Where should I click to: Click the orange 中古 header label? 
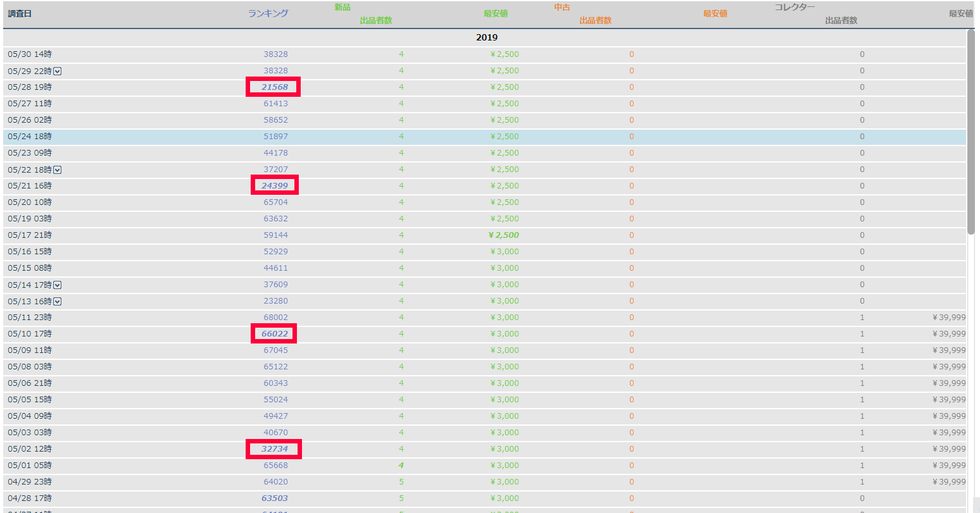point(562,8)
